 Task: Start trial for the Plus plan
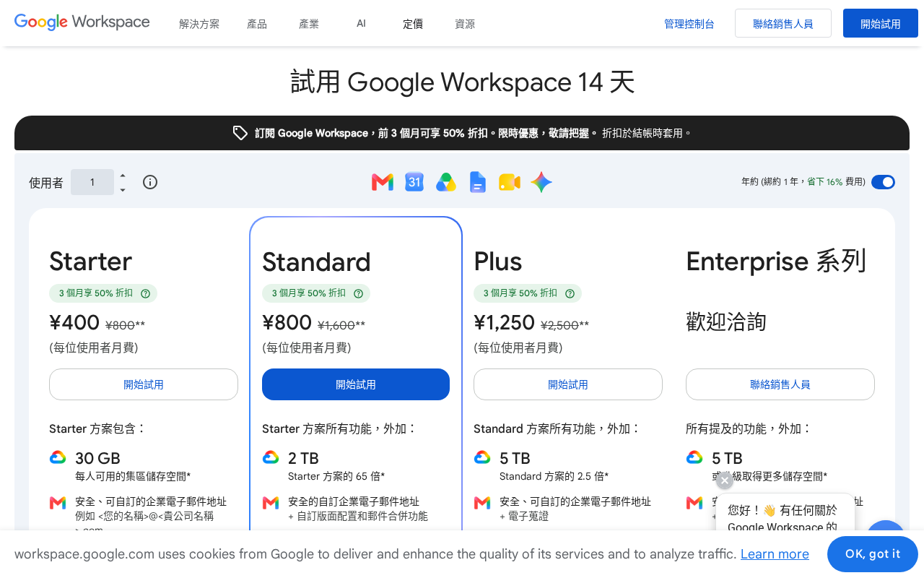(x=568, y=384)
